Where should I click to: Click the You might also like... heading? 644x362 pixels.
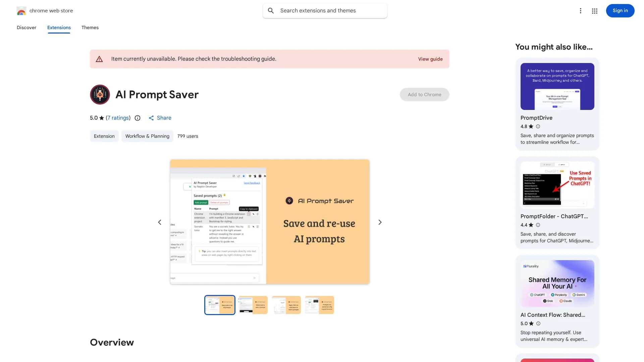click(x=554, y=47)
